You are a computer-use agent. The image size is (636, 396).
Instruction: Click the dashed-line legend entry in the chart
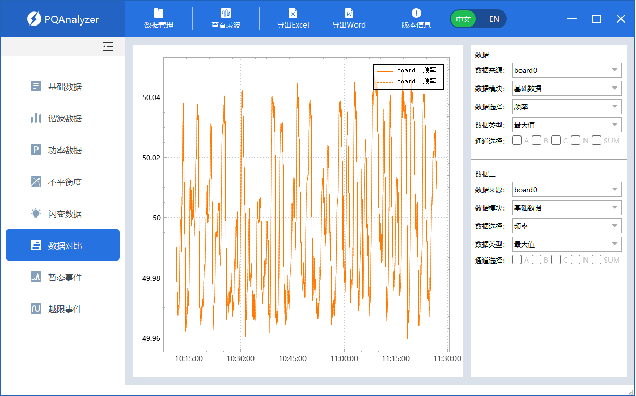pos(407,82)
